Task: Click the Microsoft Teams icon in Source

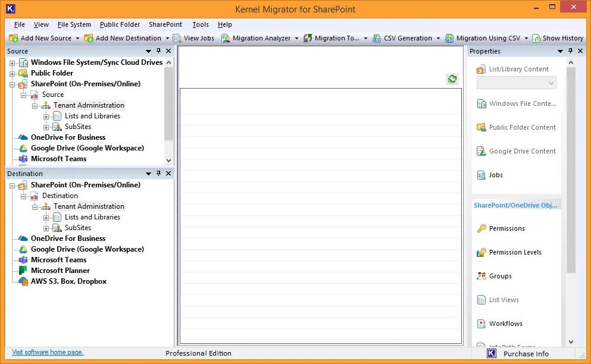Action: [x=23, y=159]
